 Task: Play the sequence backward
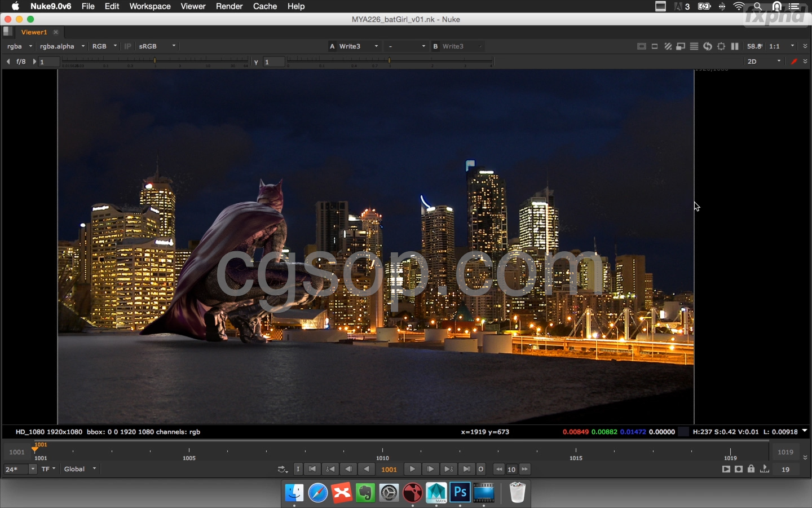click(x=367, y=469)
